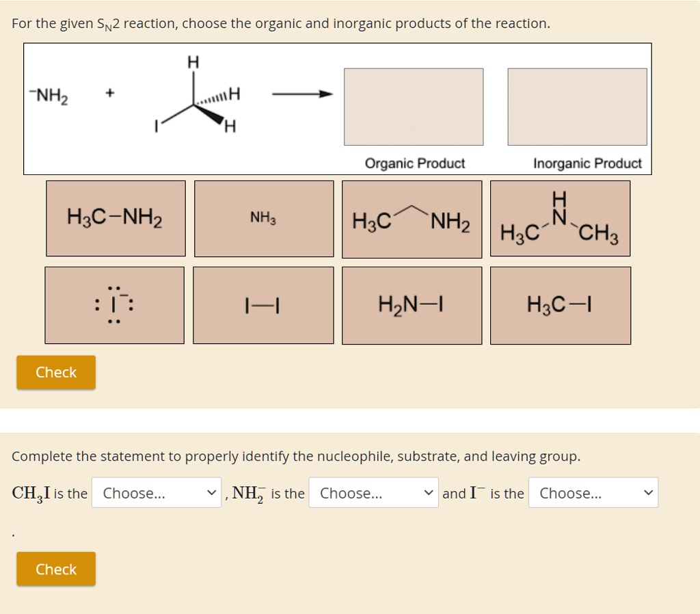Pick the dimethylamine structure tile

click(560, 217)
